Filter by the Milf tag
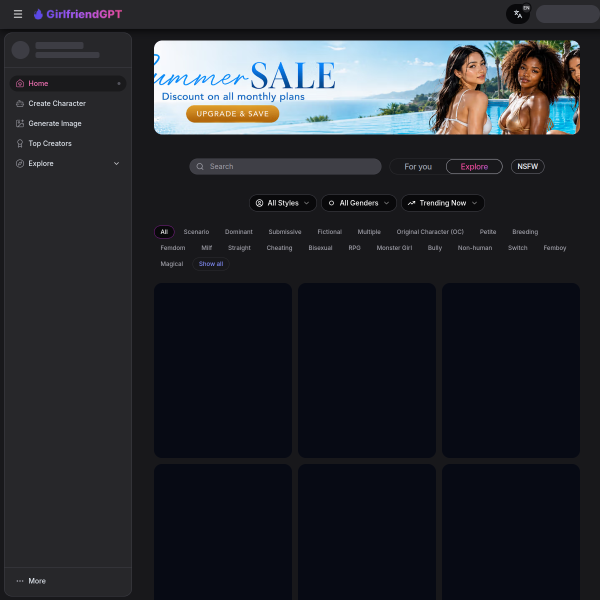Viewport: 600px width, 600px height. coord(207,248)
